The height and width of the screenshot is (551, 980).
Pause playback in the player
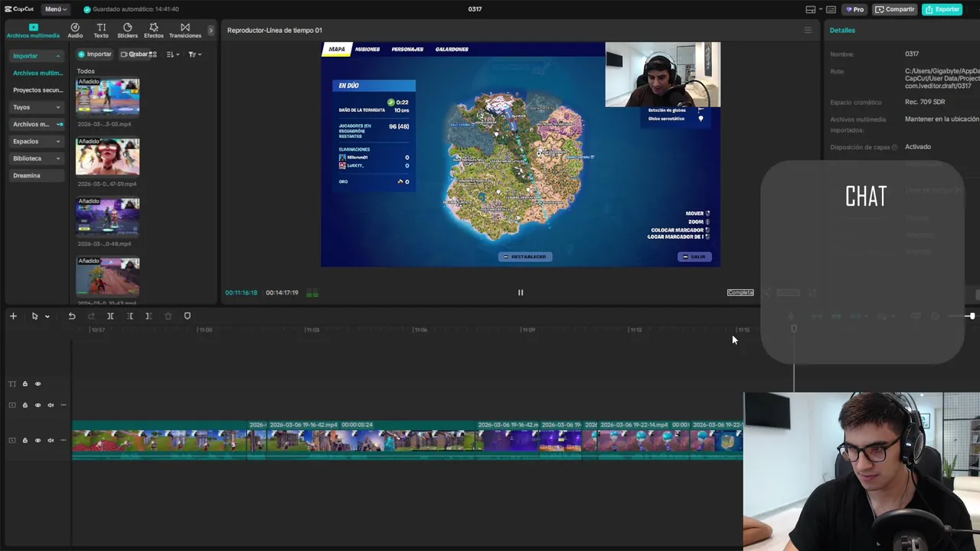coord(521,292)
